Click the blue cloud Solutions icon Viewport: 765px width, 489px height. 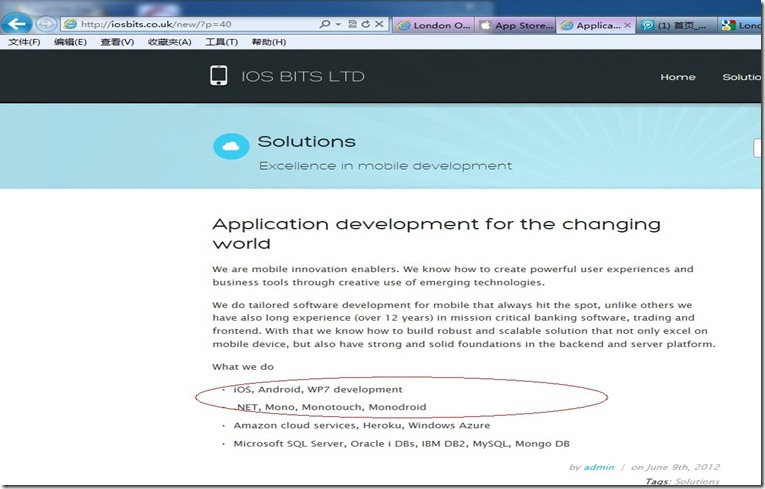[231, 146]
